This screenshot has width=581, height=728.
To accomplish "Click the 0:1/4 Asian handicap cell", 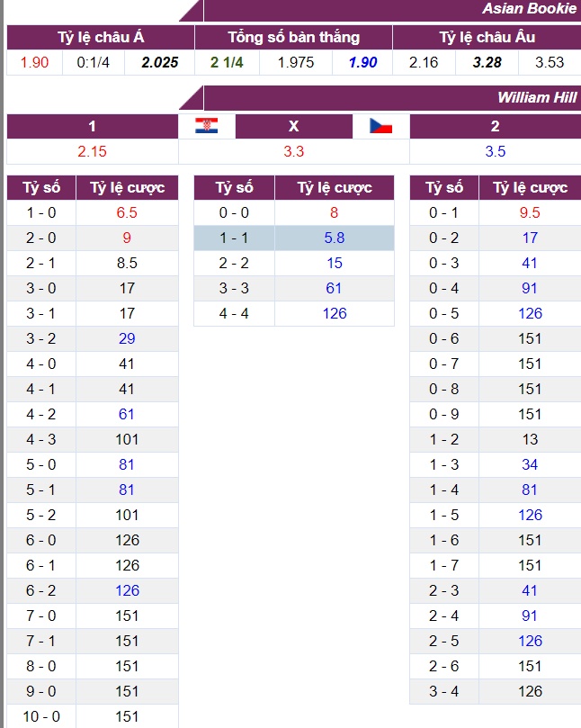I will (x=94, y=62).
